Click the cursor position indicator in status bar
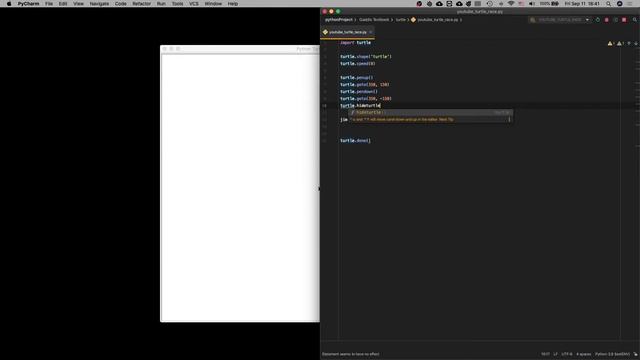 [545, 354]
